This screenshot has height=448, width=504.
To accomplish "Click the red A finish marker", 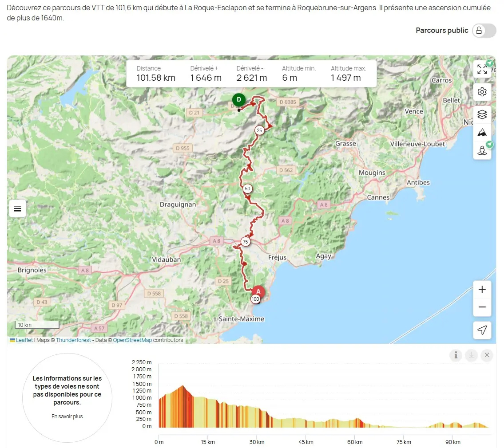I will (x=258, y=291).
